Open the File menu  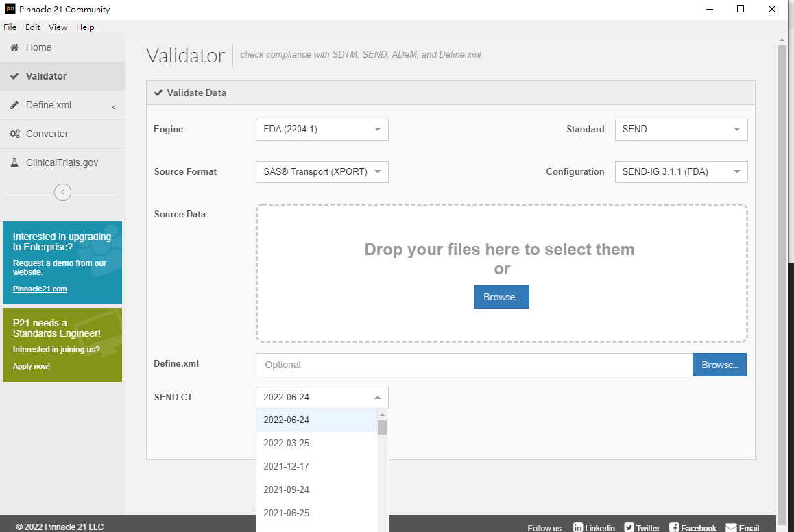point(10,27)
